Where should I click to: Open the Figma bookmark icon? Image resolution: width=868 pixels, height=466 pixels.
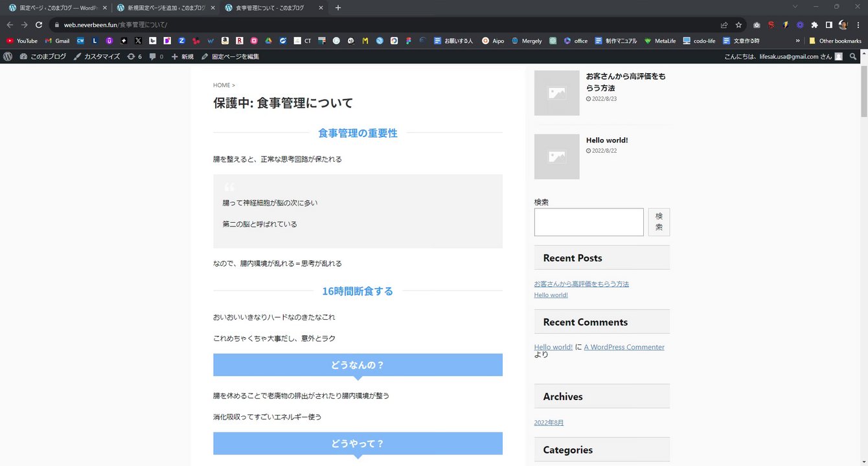tap(409, 41)
